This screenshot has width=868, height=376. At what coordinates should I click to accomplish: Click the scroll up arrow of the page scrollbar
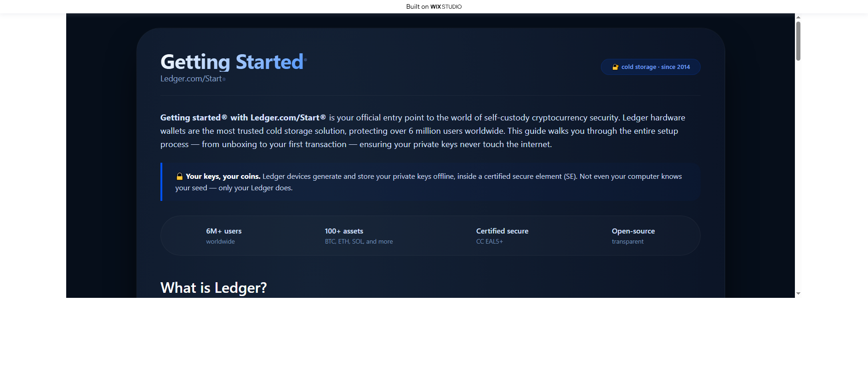798,17
